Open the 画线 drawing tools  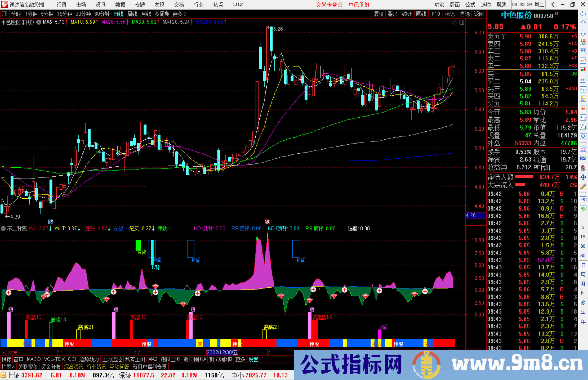421,14
